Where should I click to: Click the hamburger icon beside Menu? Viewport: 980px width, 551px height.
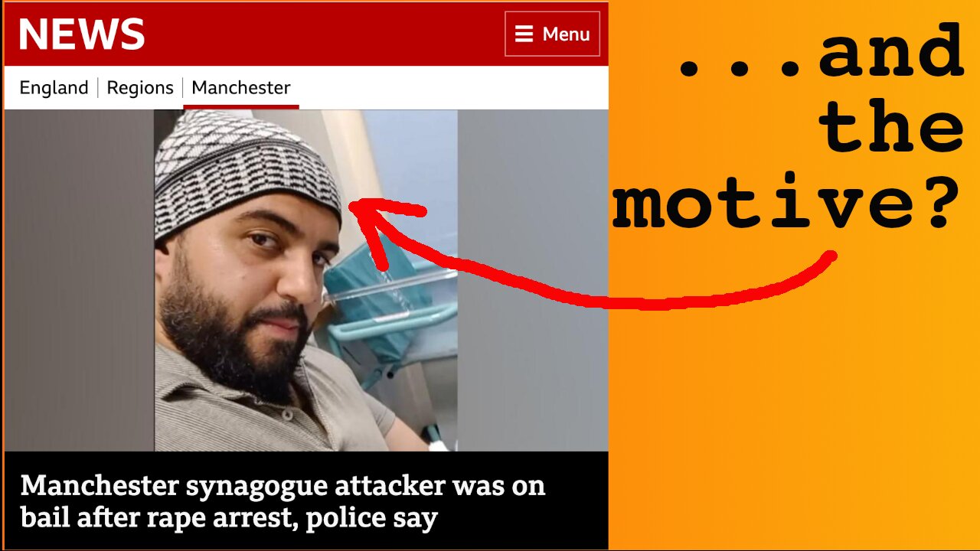pyautogui.click(x=524, y=34)
